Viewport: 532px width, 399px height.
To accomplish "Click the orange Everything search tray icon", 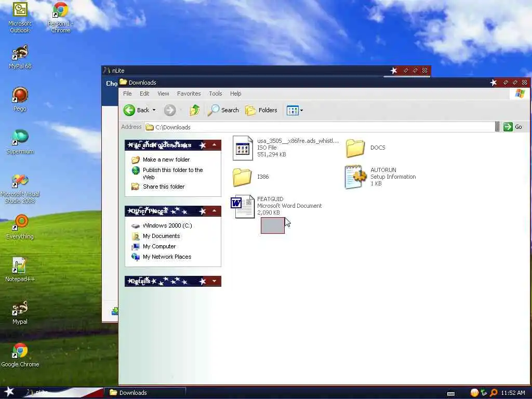I will tap(494, 393).
